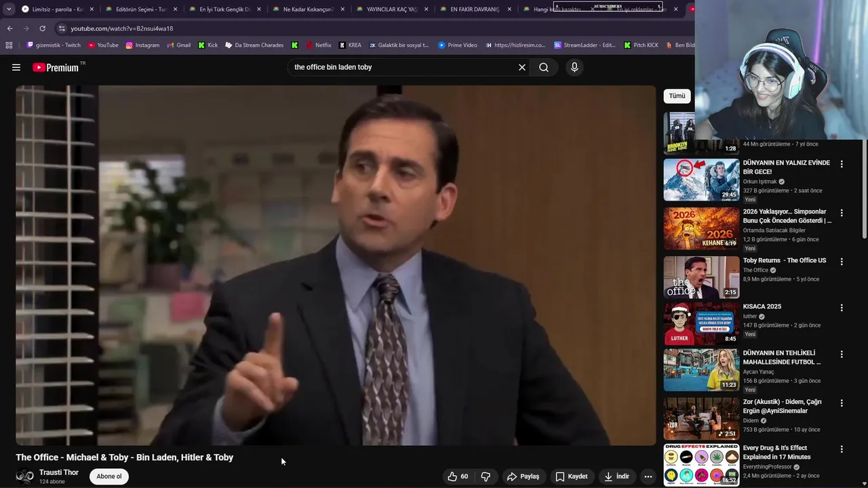Viewport: 868px width, 488px height.
Task: Close the 'EN FAKİR DAVRANIŞ' tab
Action: pos(509,9)
